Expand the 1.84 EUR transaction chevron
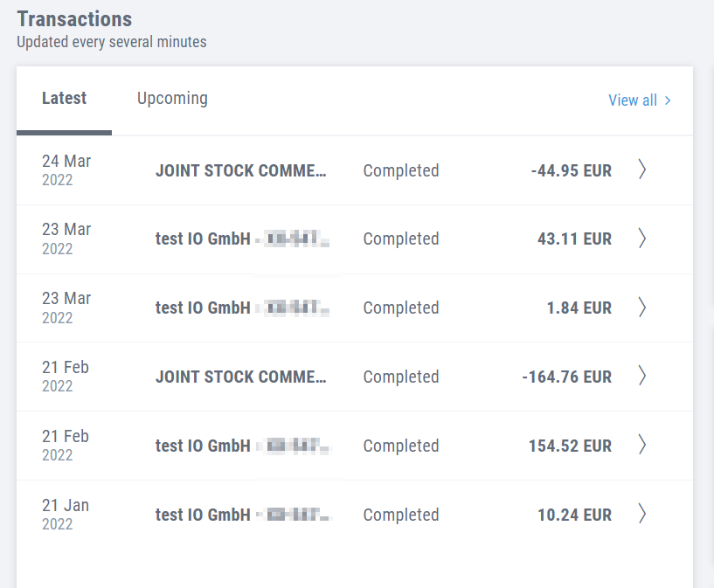Viewport: 714px width, 588px height. coord(642,308)
